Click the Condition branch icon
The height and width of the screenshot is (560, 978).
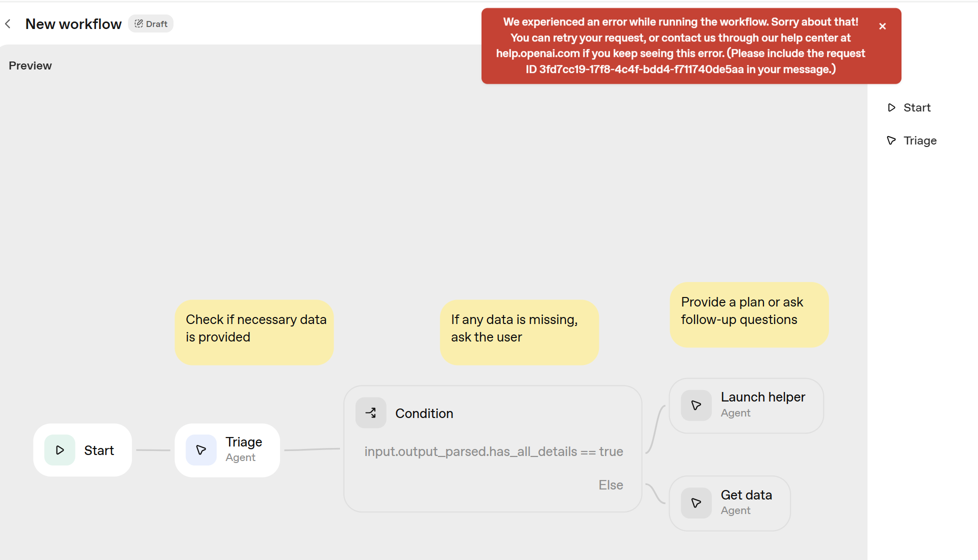click(x=371, y=413)
